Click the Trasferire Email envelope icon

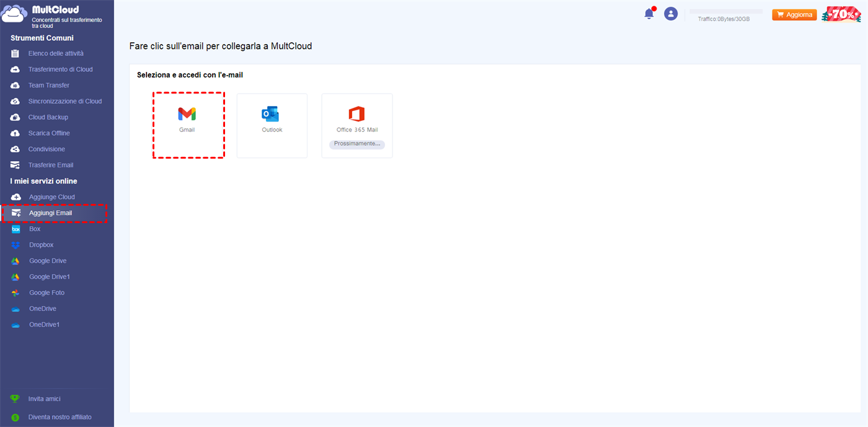pos(15,165)
